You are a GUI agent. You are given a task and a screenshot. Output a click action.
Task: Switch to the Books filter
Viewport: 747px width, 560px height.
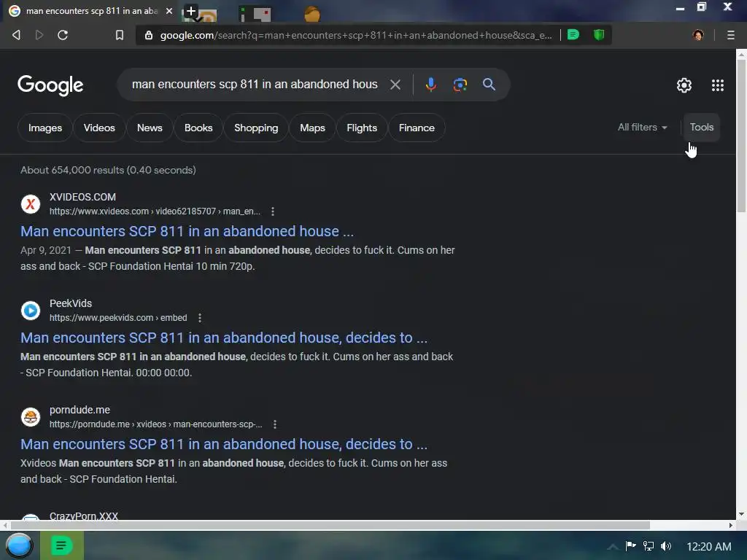198,128
